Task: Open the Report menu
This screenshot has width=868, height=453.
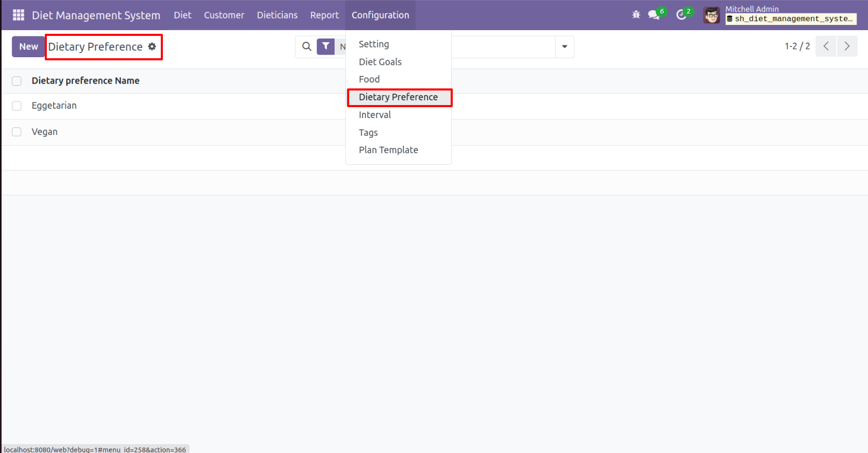Action: tap(325, 15)
